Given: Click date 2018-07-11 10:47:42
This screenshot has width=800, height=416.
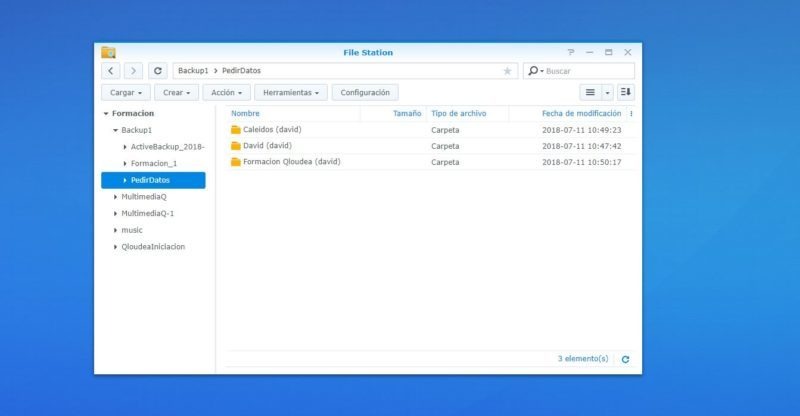Looking at the screenshot, I should (581, 146).
